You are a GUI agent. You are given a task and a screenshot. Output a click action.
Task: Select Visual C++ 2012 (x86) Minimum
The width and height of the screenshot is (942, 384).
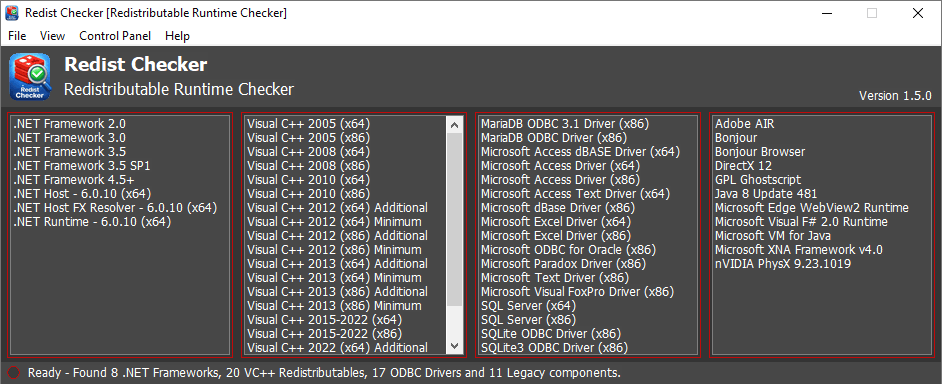pyautogui.click(x=334, y=250)
